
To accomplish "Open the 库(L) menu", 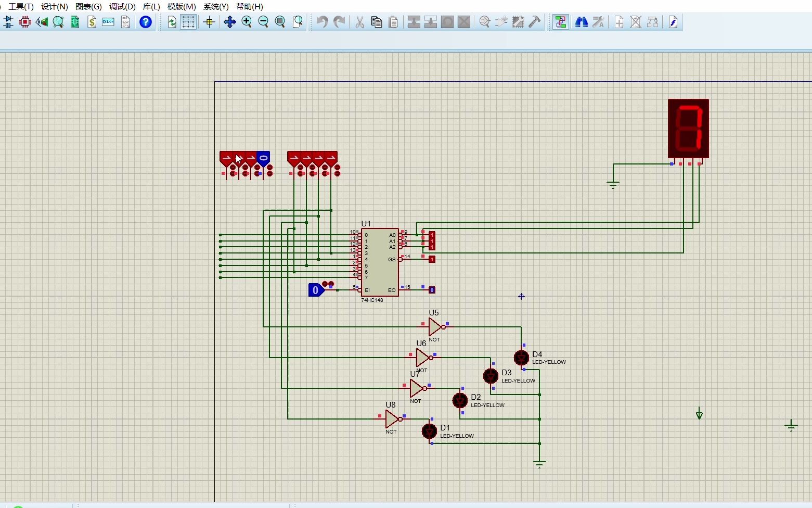I will click(151, 6).
